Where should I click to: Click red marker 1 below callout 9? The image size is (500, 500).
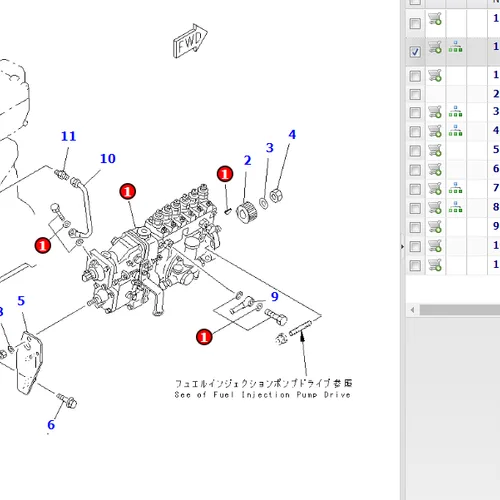[204, 337]
